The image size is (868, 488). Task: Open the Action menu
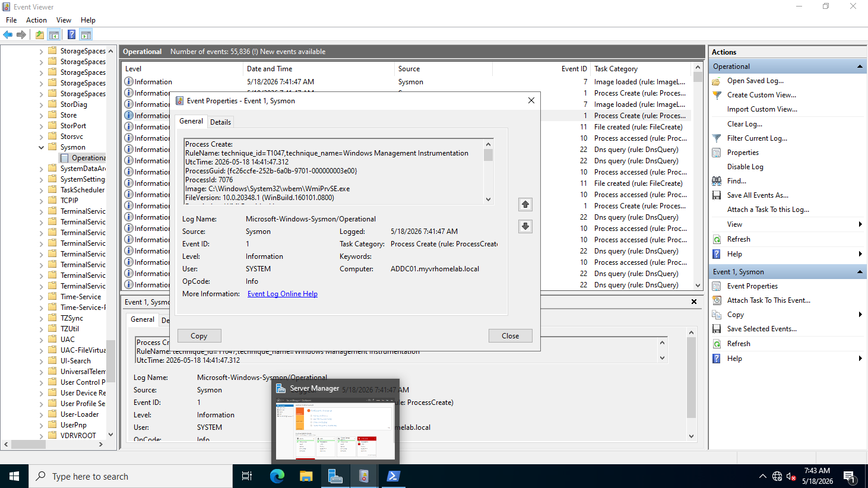coord(36,20)
